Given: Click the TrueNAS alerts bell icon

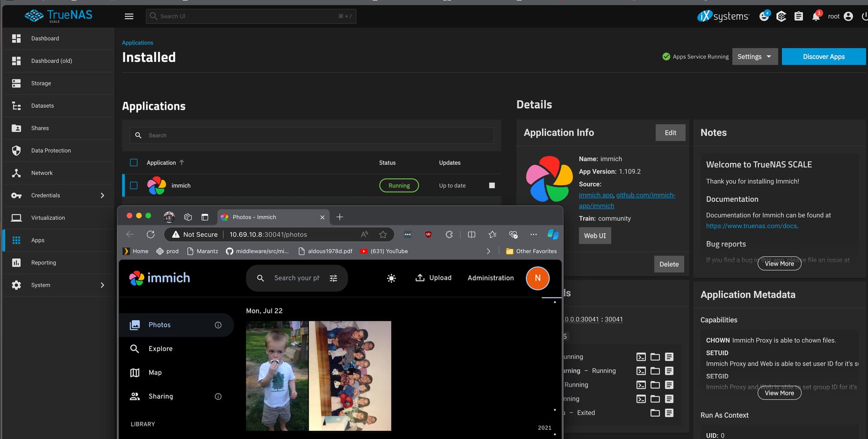Looking at the screenshot, I should 816,17.
